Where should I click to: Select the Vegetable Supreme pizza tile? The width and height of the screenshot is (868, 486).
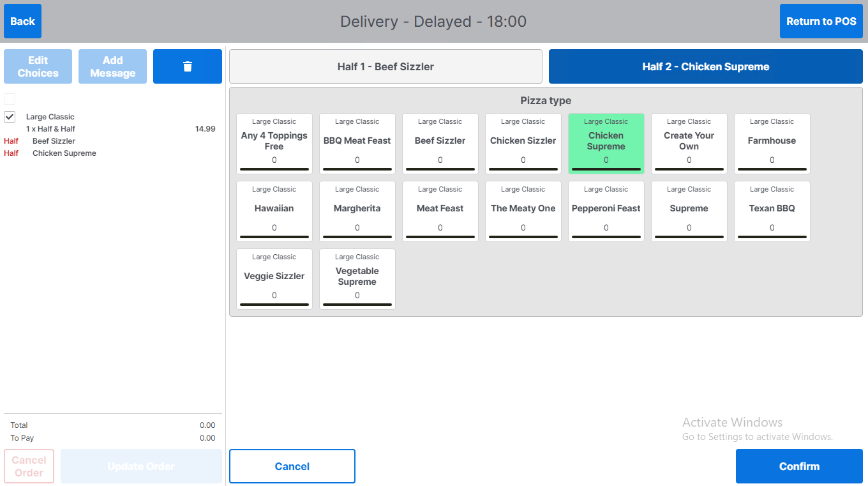pyautogui.click(x=357, y=279)
